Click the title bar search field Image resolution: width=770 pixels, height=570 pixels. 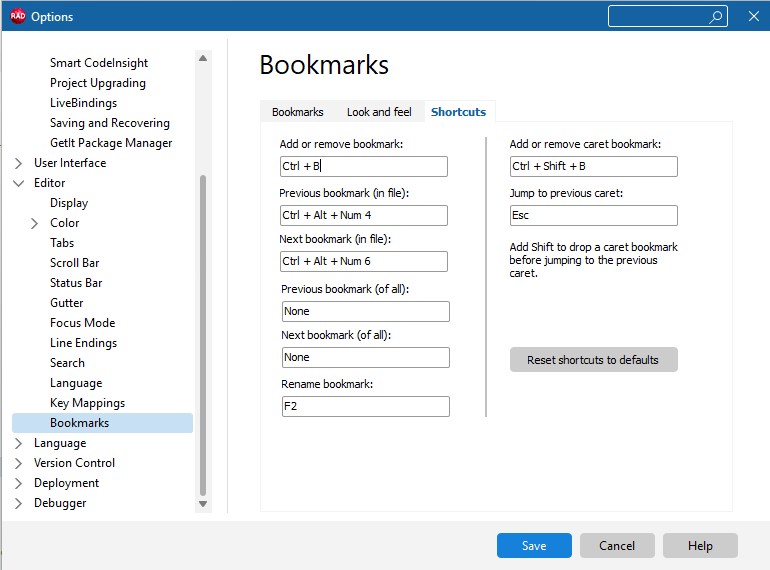click(x=667, y=17)
